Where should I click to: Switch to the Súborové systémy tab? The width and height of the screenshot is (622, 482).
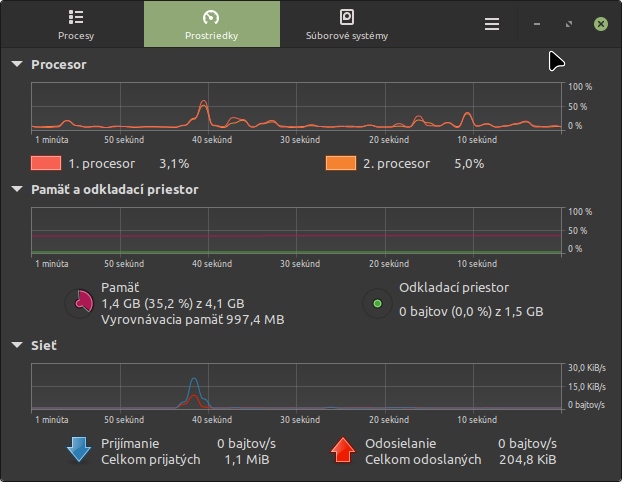click(346, 24)
